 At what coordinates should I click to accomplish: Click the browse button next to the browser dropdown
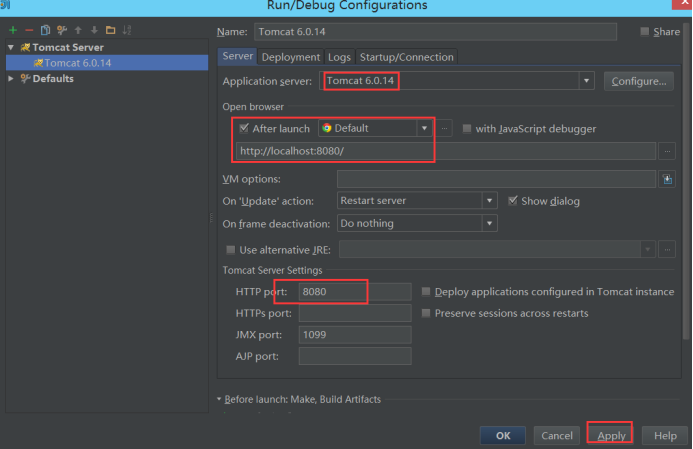pyautogui.click(x=444, y=129)
